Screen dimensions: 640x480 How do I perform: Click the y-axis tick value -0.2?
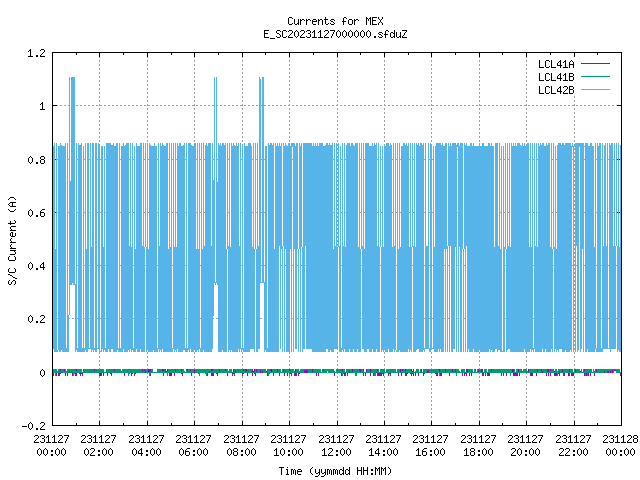(33, 426)
